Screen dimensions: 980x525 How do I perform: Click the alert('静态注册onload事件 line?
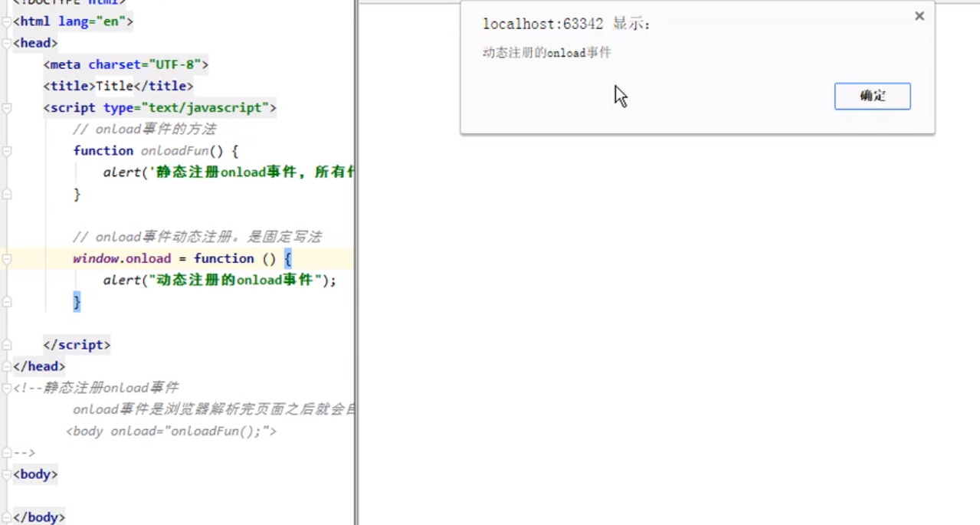click(x=228, y=172)
